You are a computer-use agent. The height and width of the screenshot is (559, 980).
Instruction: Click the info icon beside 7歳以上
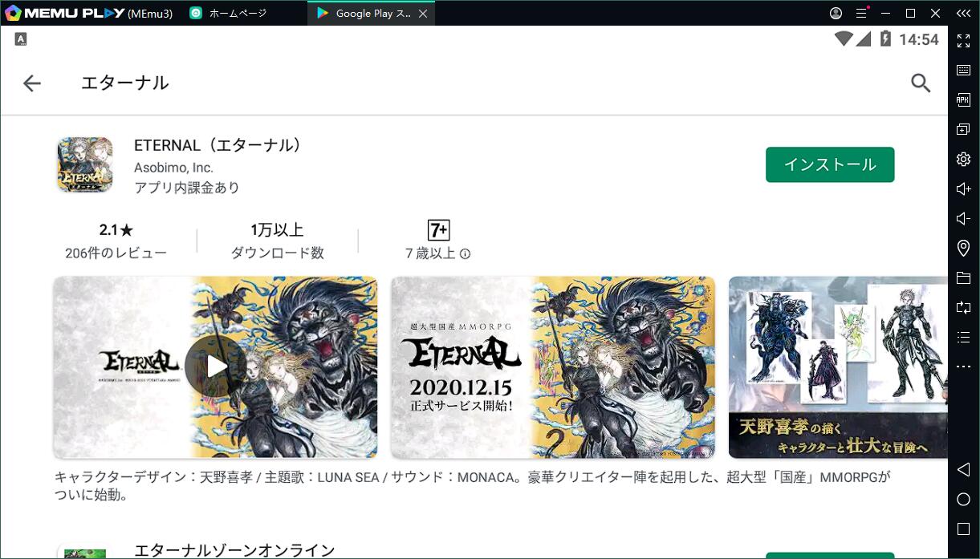[466, 254]
